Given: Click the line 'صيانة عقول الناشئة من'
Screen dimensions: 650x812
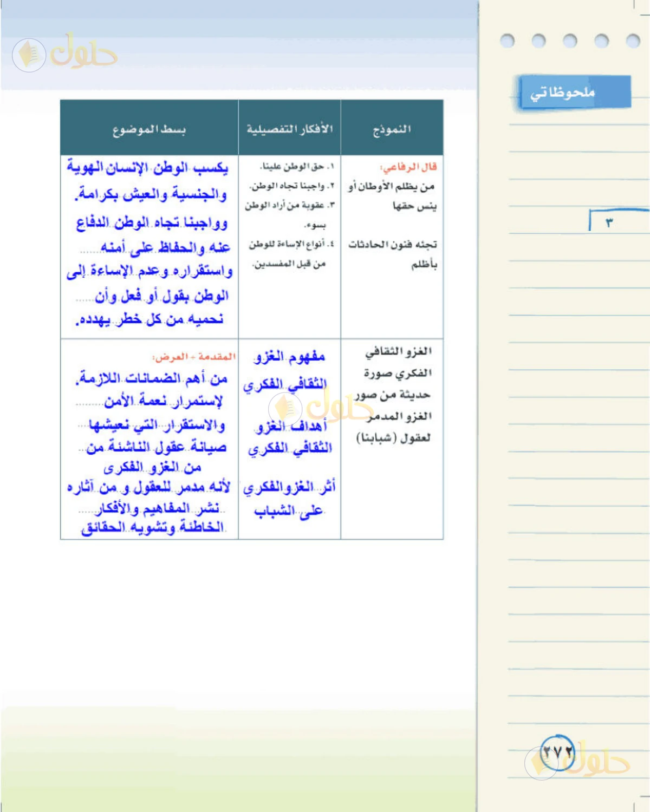Looking at the screenshot, I should [x=157, y=447].
